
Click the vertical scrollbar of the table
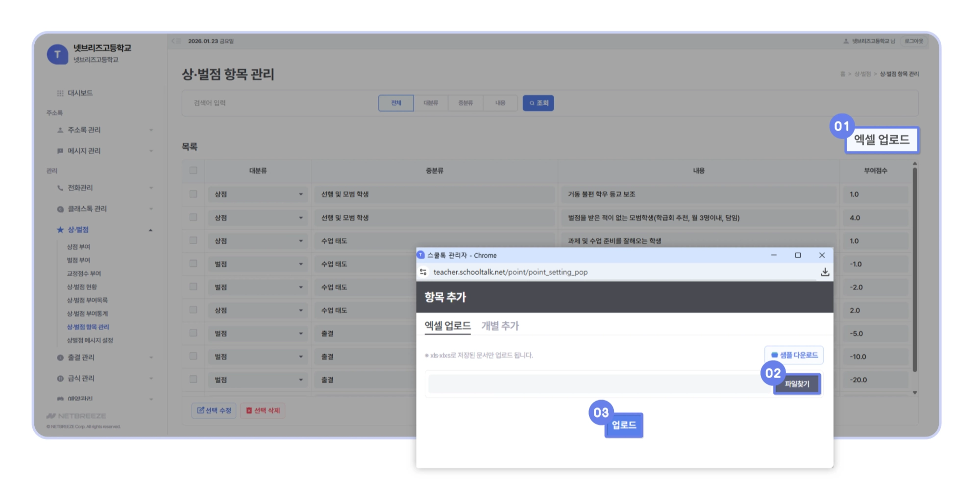tap(914, 269)
